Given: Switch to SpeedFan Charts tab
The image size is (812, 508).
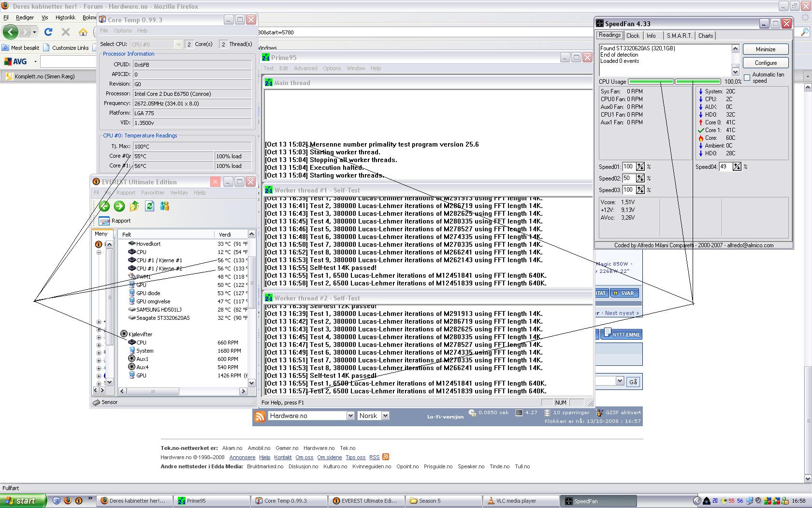Looking at the screenshot, I should tap(706, 36).
